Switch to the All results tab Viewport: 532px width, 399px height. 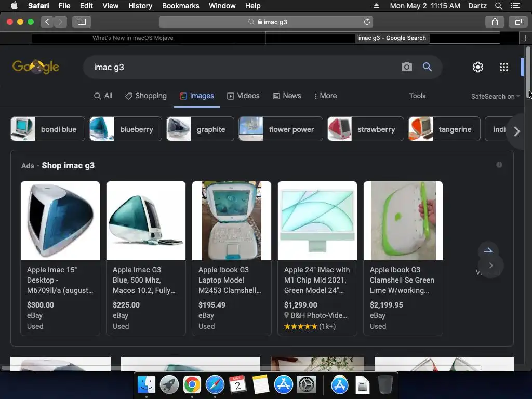point(103,96)
